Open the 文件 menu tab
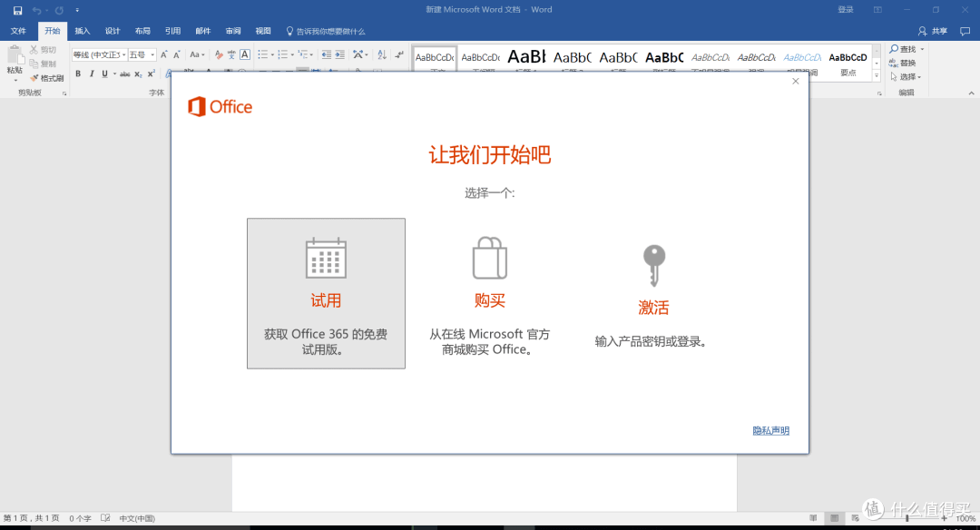 pyautogui.click(x=18, y=31)
